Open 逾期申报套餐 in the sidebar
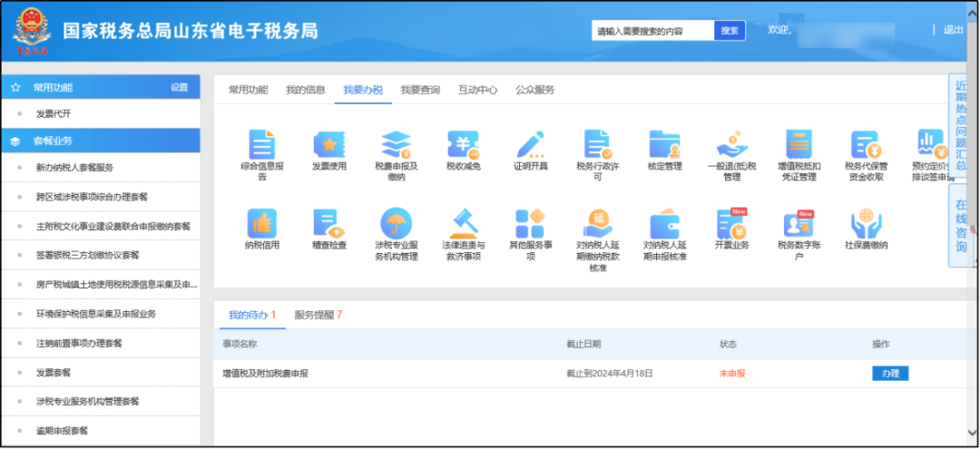 [62, 430]
